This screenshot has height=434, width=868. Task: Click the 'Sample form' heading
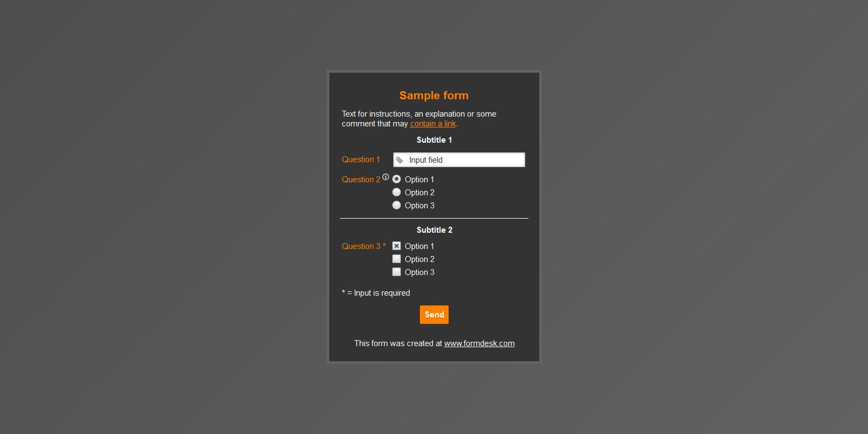point(434,95)
